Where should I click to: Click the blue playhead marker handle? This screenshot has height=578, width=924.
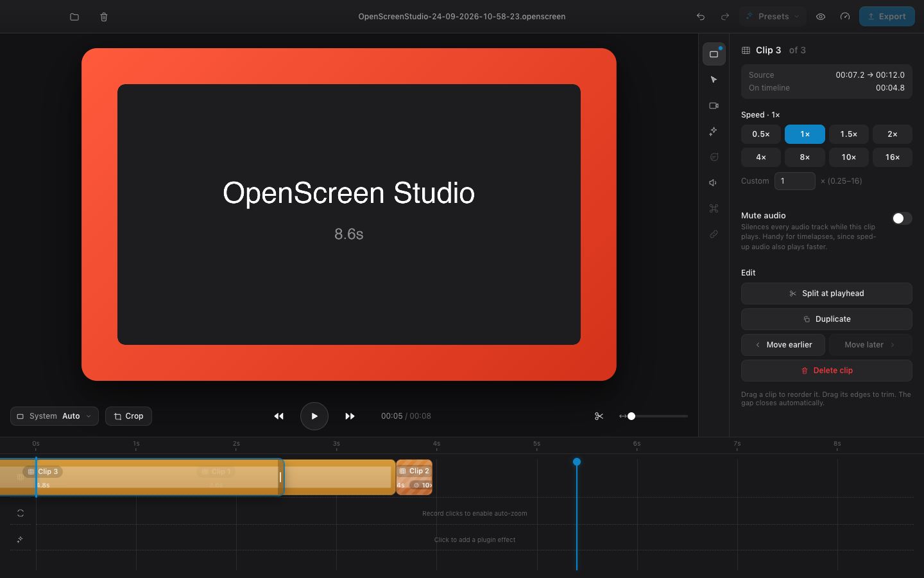pyautogui.click(x=577, y=462)
